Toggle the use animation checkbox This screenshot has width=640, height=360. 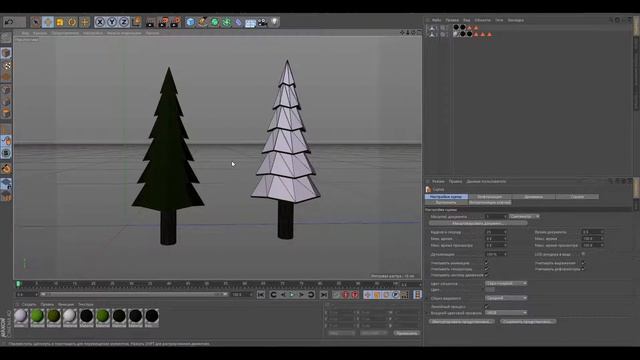pyautogui.click(x=486, y=263)
